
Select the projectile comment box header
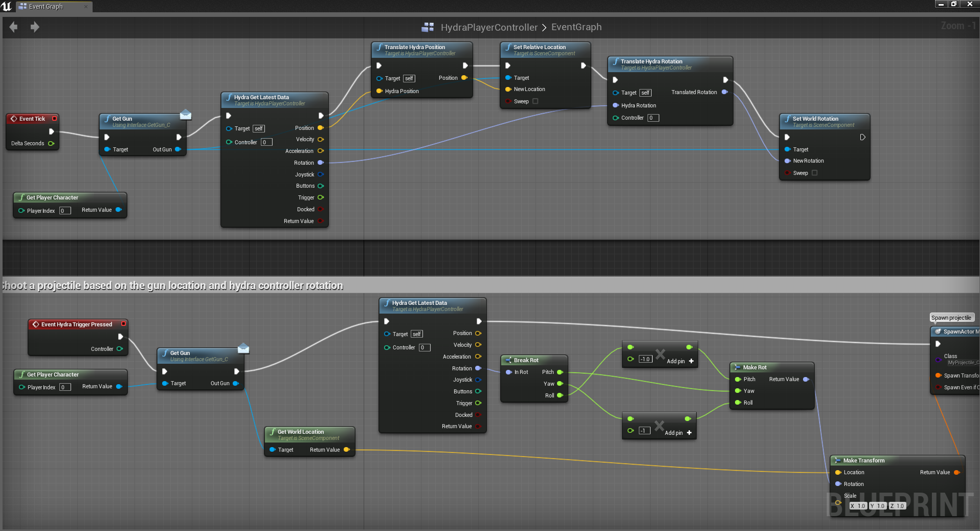(x=491, y=285)
